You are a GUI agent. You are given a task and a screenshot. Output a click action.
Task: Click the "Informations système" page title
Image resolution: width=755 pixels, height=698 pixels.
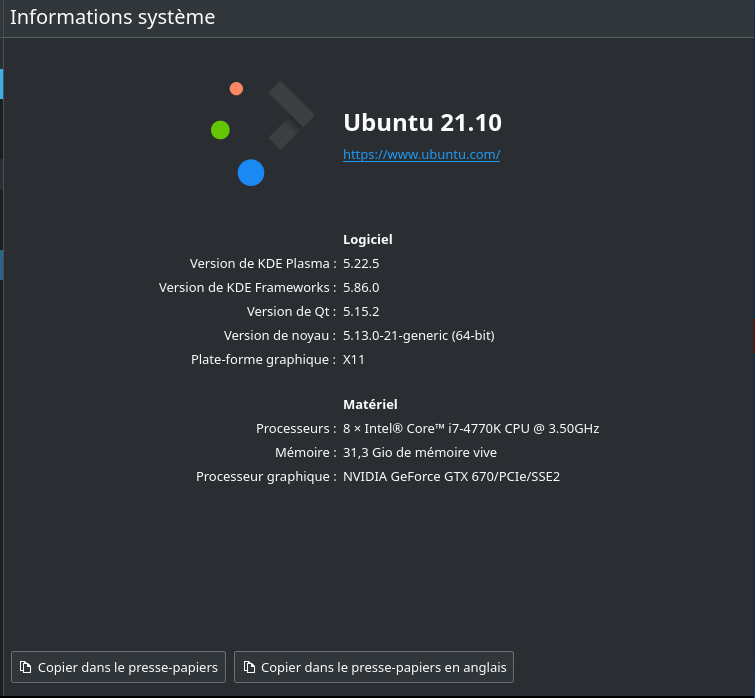tap(112, 17)
